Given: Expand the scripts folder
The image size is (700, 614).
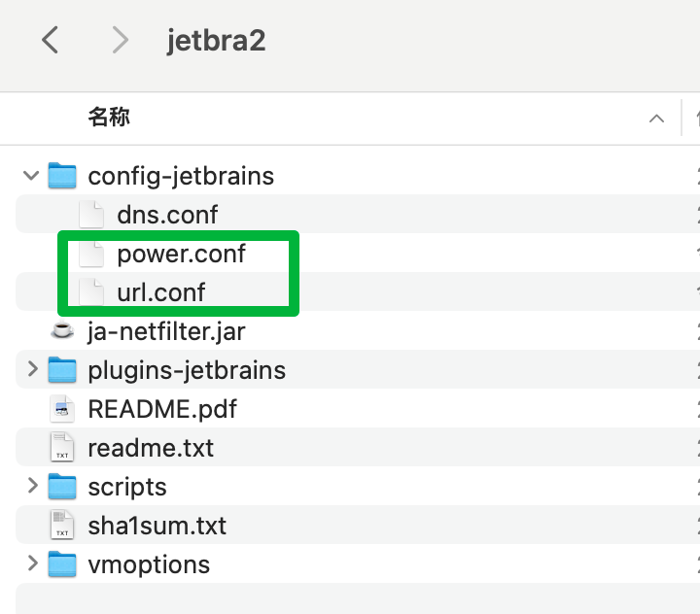Looking at the screenshot, I should pos(32,486).
